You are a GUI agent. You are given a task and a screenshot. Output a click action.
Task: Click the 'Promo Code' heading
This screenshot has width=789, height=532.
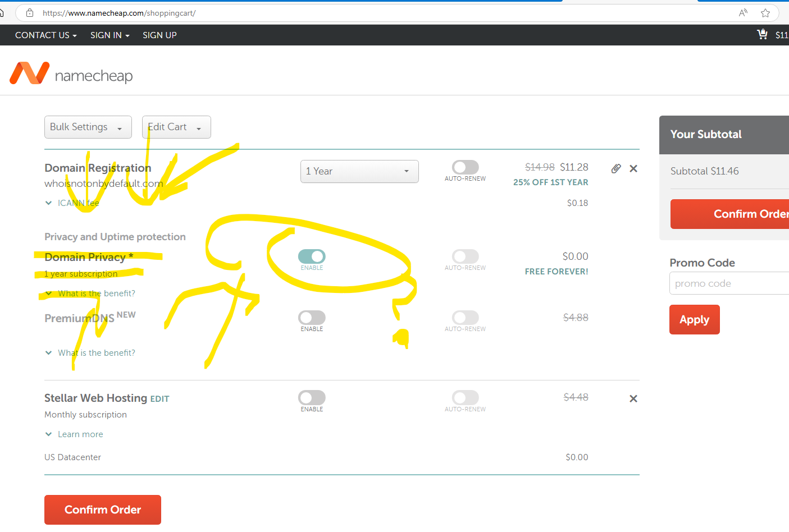[702, 263]
